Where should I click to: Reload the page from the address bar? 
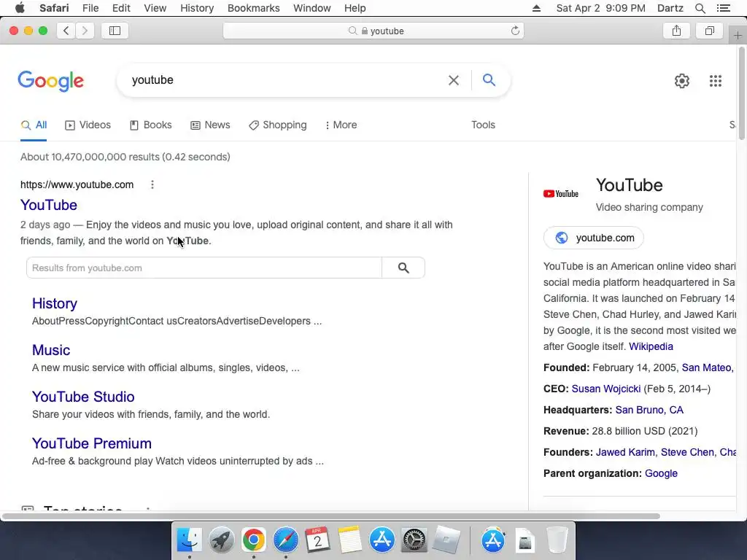(x=515, y=31)
